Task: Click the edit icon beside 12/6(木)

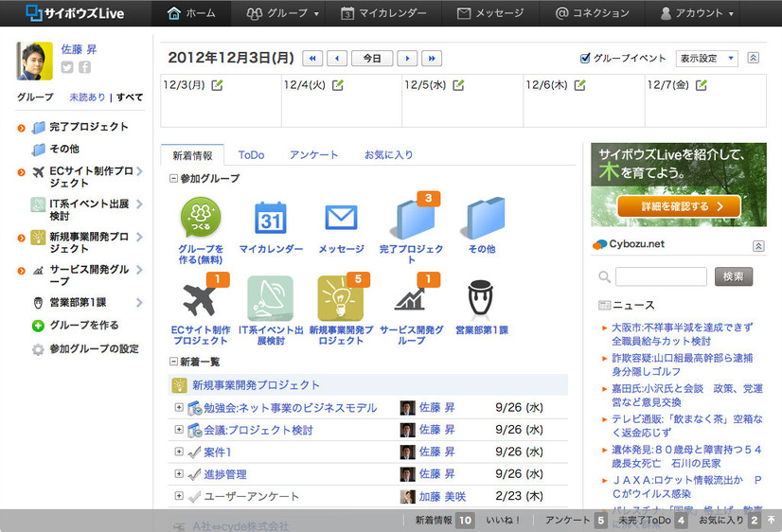Action: tap(579, 85)
